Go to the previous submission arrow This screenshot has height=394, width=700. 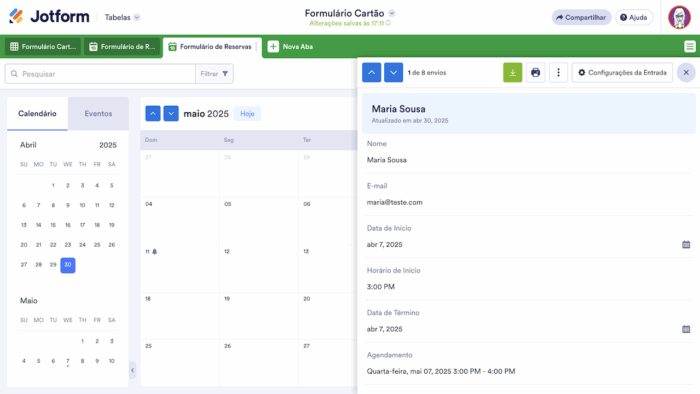coord(371,73)
